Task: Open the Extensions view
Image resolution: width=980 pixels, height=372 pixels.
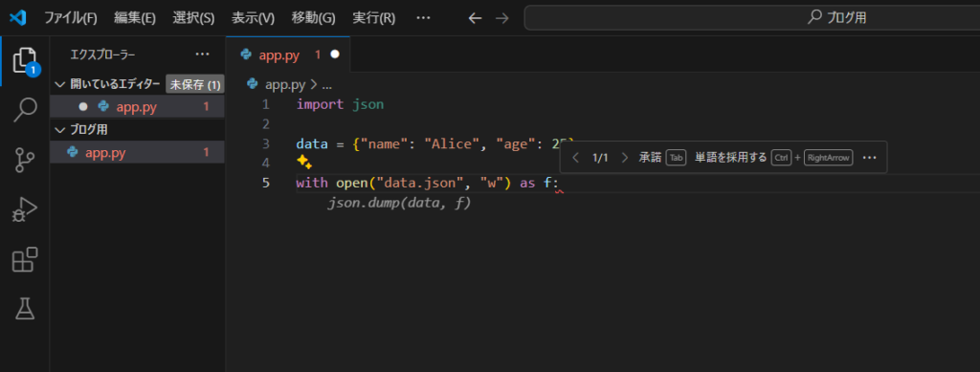Action: 25,260
